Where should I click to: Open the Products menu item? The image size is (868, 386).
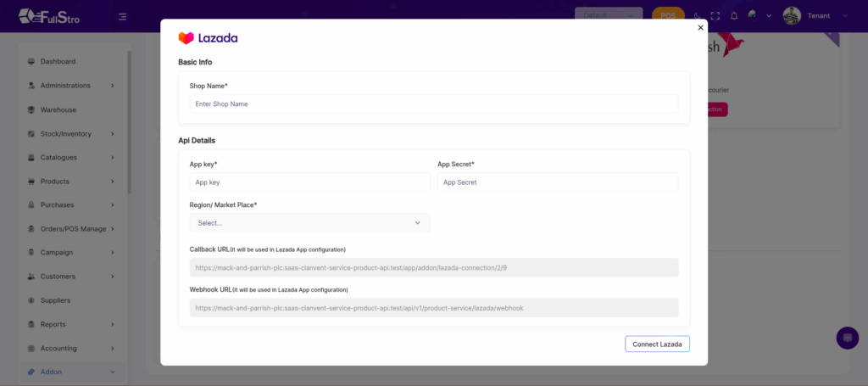(x=55, y=182)
